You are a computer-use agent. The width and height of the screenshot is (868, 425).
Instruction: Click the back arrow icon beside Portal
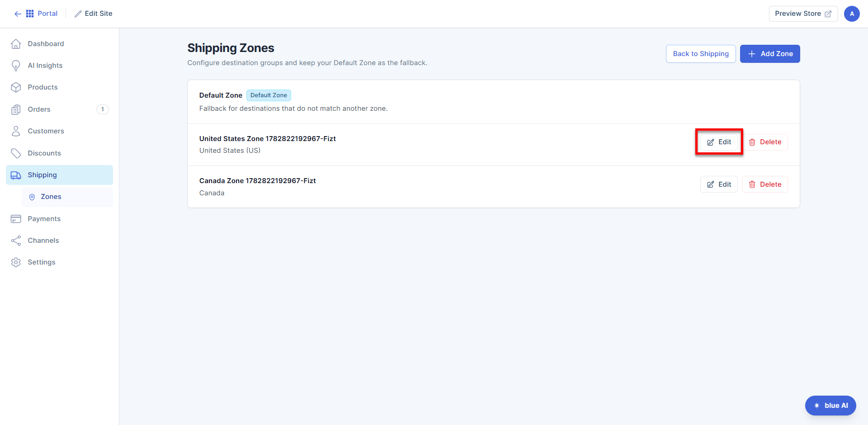(18, 14)
